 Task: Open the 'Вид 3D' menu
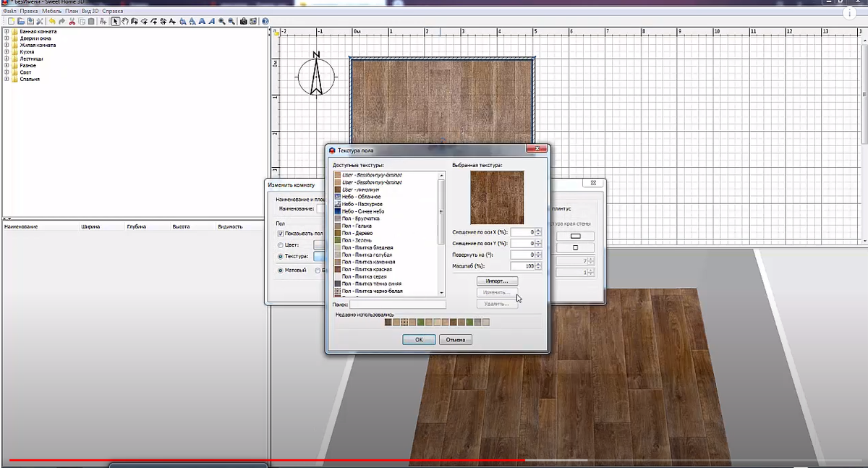tap(90, 12)
